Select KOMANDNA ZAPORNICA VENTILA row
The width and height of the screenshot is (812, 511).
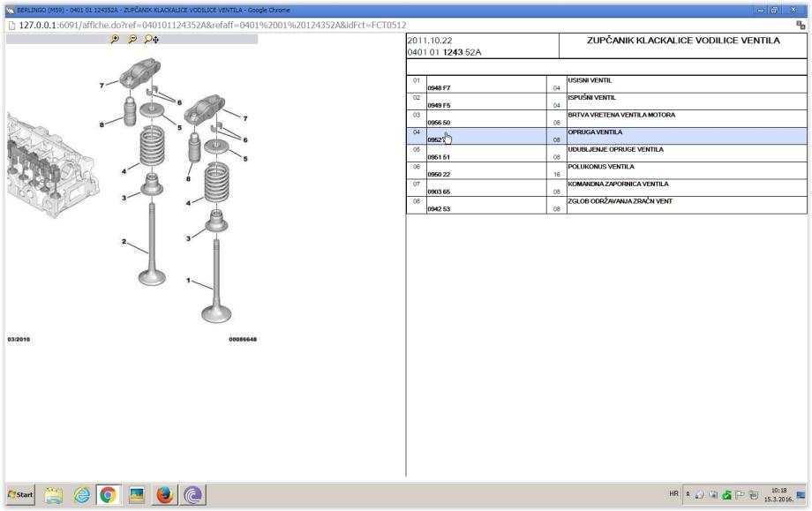click(606, 188)
